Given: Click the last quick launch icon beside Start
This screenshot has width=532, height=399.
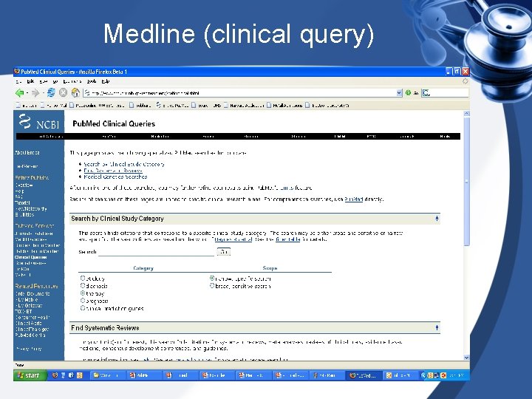Looking at the screenshot, I should pos(80,375).
